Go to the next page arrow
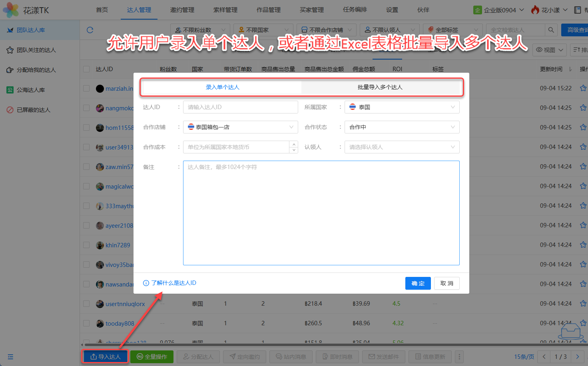Viewport: 588px width, 366px height. point(577,356)
